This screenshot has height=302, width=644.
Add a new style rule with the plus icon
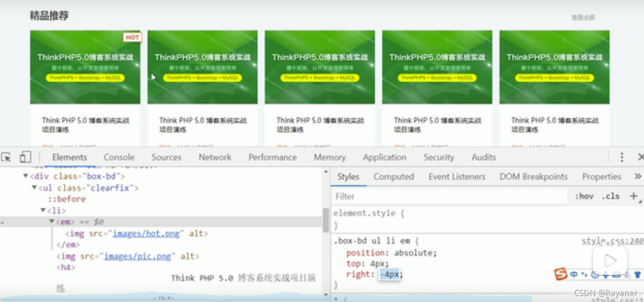click(633, 196)
